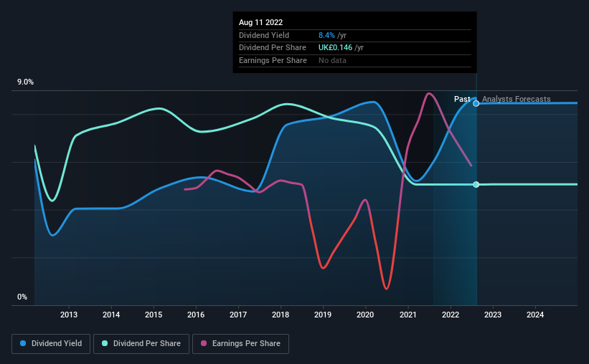Toggle the Dividend Yield legend button
Screen dimensions: 589x364
click(51, 344)
